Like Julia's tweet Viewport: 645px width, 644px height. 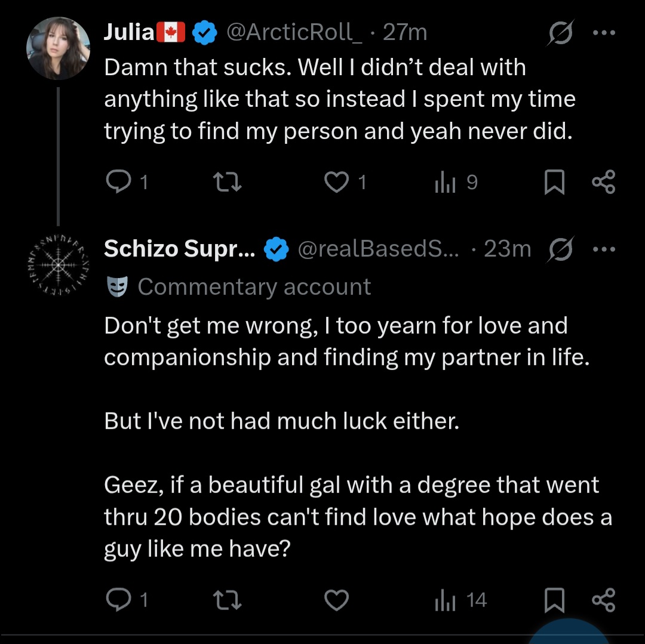(x=336, y=182)
